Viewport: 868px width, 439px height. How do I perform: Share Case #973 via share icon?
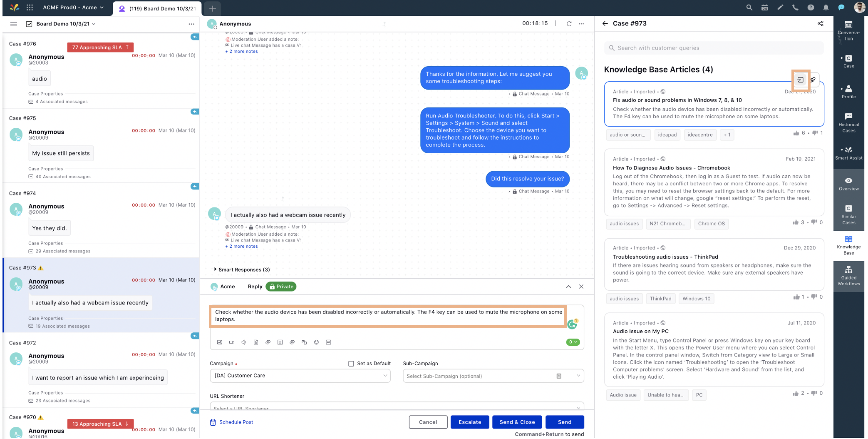820,23
